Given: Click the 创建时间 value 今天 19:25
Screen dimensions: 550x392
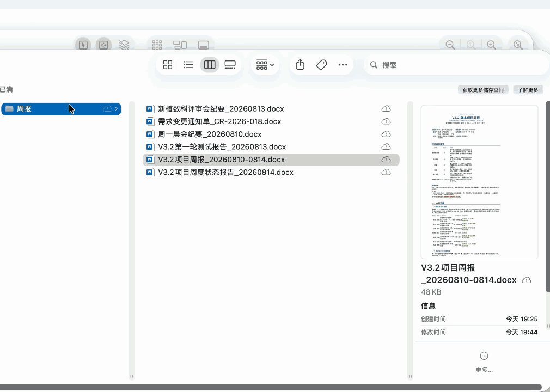Looking at the screenshot, I should [x=522, y=319].
